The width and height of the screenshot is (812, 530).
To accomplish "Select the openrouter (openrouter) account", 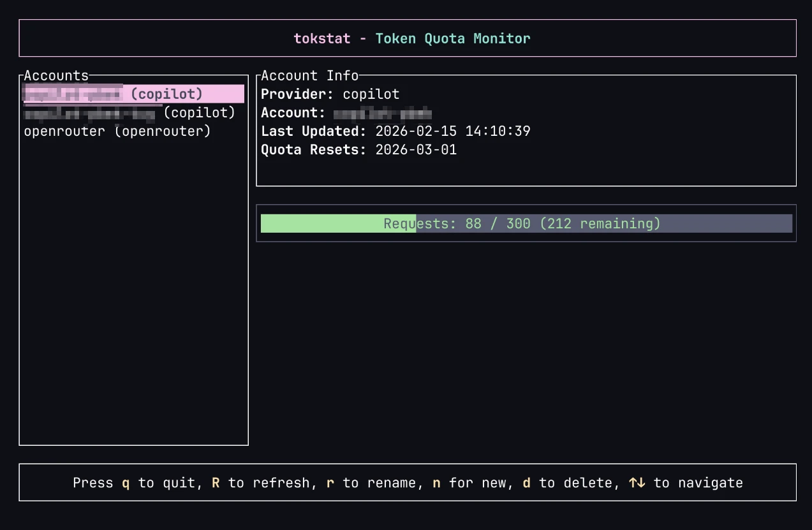I will click(117, 131).
